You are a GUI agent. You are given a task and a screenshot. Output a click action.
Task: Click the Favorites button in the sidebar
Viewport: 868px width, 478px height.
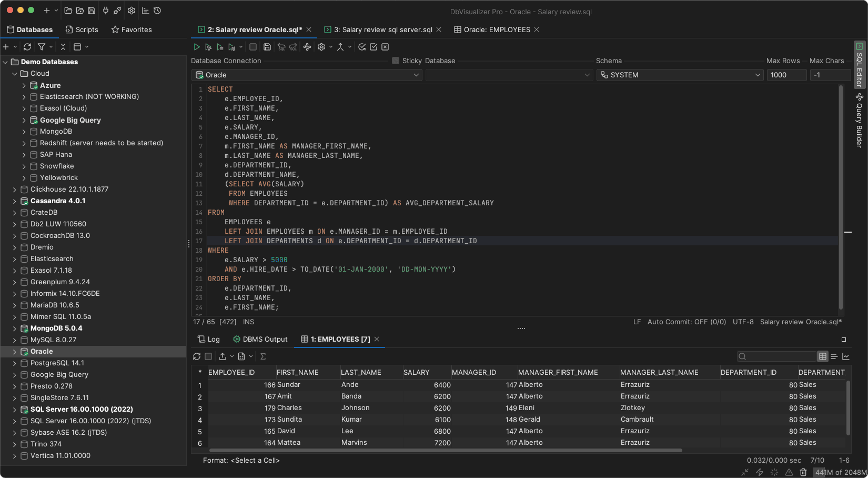coord(131,29)
